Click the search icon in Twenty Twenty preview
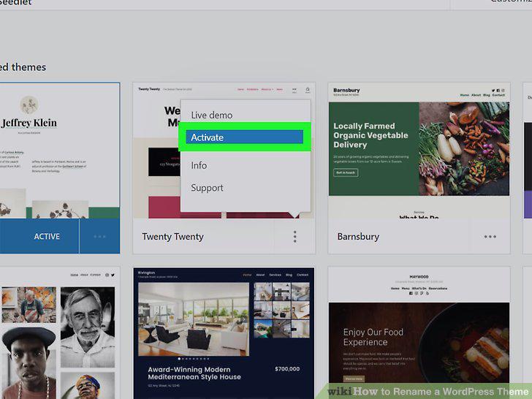532x399 pixels. (x=308, y=90)
